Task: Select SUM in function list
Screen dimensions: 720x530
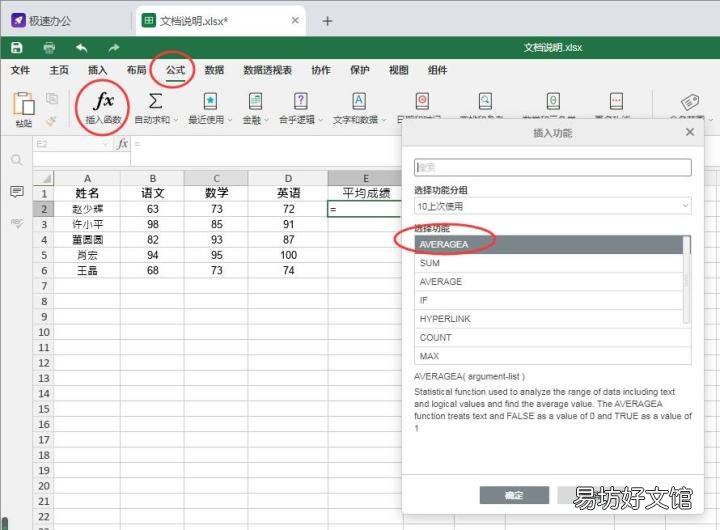Action: pyautogui.click(x=549, y=263)
